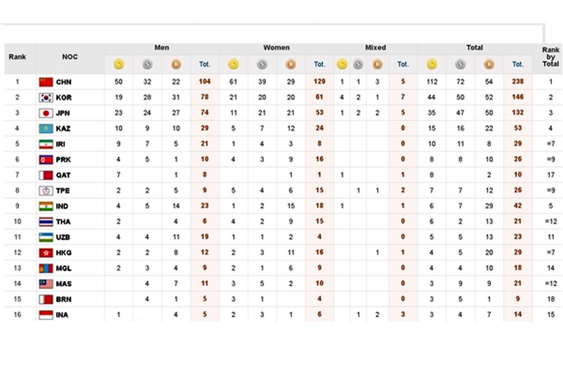
Task: Click the Men silver medal icon
Action: point(147,64)
